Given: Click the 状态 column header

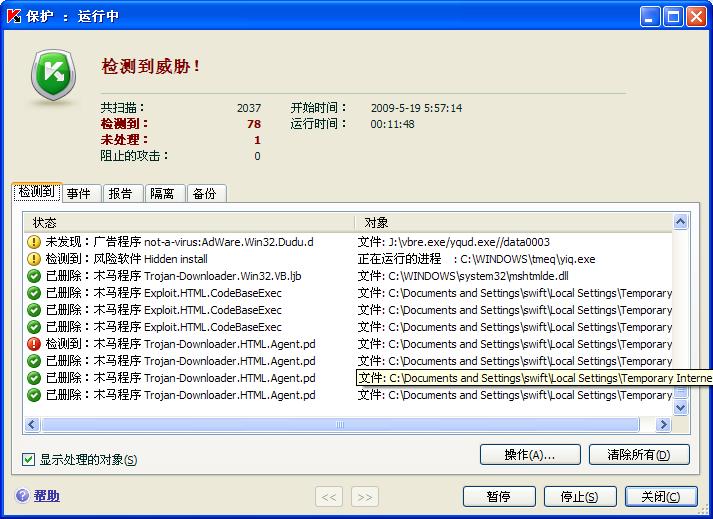Looking at the screenshot, I should (189, 222).
